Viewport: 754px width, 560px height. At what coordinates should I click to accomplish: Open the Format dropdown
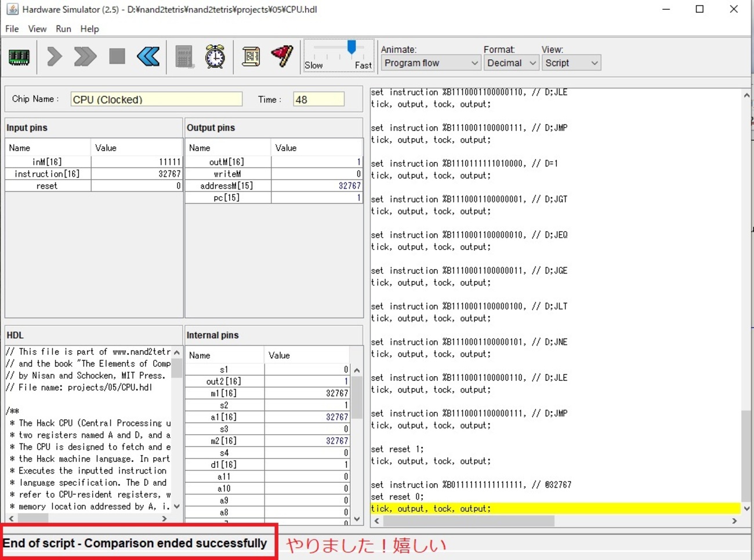tap(511, 63)
